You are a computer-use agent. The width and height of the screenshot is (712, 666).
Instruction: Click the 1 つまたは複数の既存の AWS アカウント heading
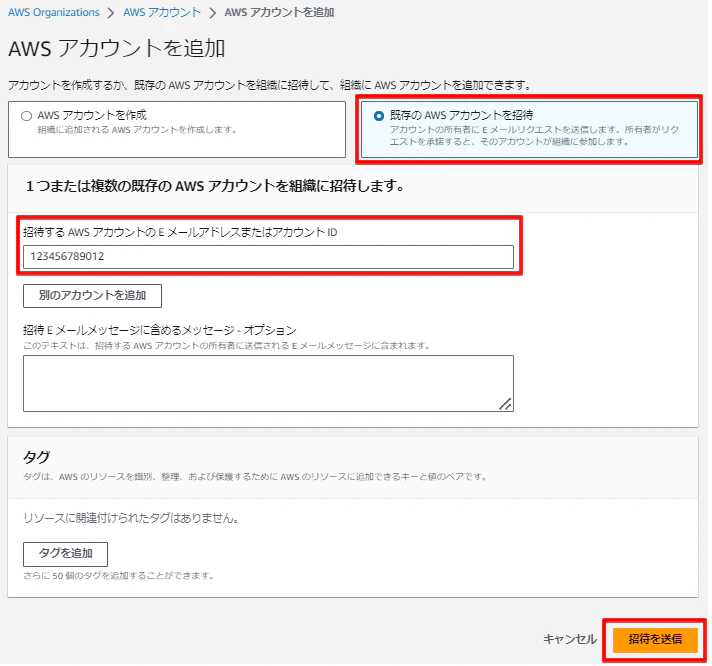click(215, 186)
